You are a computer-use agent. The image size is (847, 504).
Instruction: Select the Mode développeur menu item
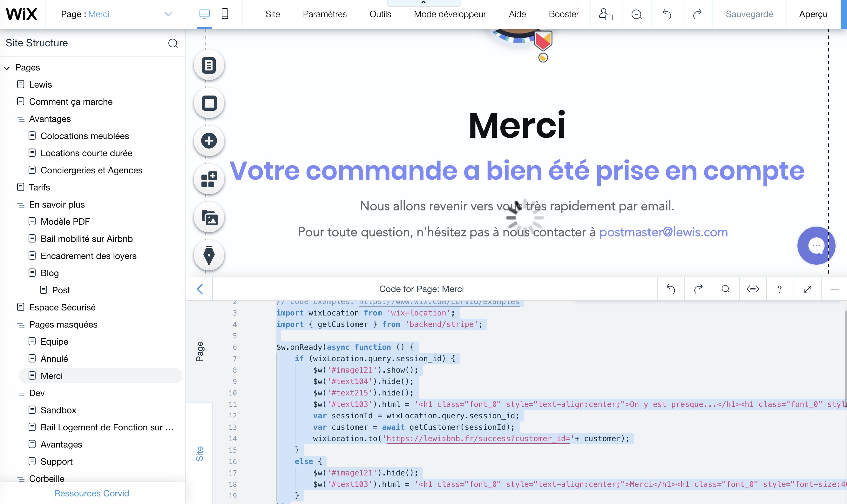[450, 13]
